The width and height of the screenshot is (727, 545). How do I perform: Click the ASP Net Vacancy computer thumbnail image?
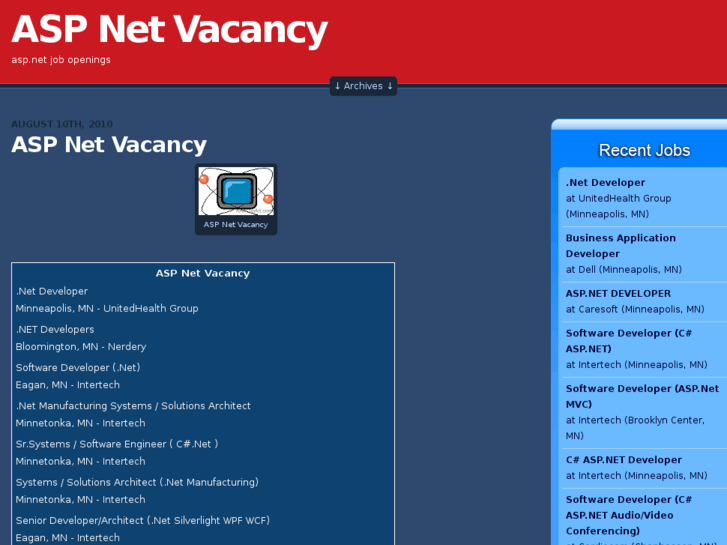pos(236,191)
